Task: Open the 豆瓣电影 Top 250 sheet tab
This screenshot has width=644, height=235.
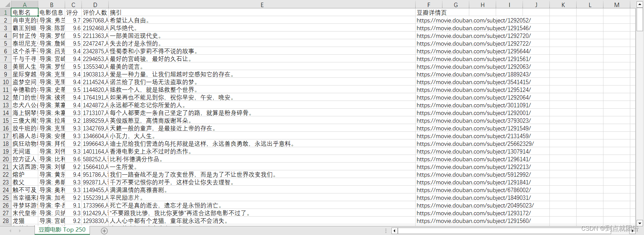Action: pyautogui.click(x=62, y=230)
